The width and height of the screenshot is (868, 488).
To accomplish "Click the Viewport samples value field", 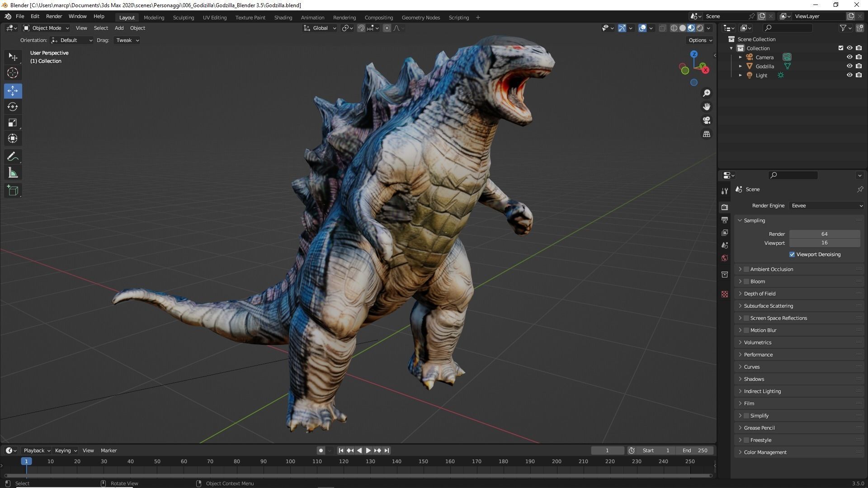I will 824,243.
